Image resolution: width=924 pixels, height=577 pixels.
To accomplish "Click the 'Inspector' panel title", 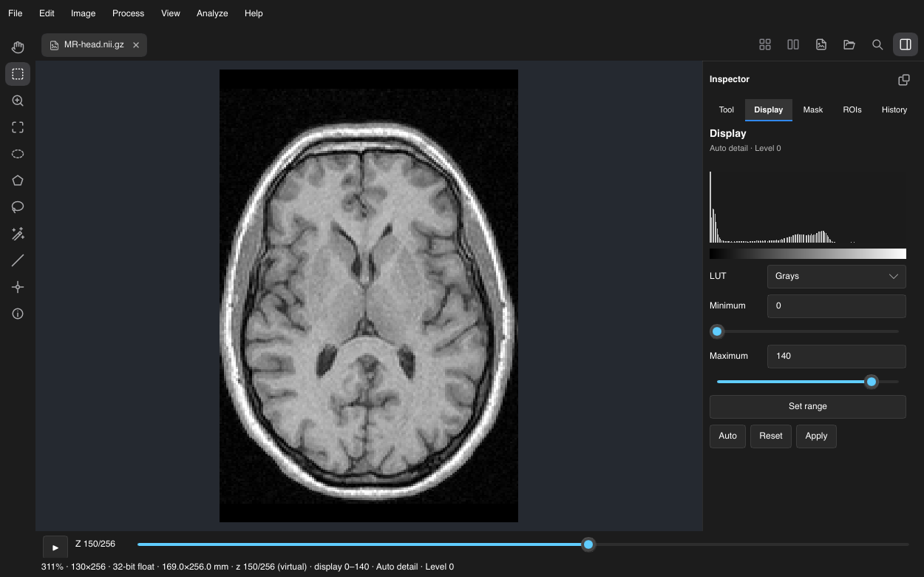I will 730,79.
